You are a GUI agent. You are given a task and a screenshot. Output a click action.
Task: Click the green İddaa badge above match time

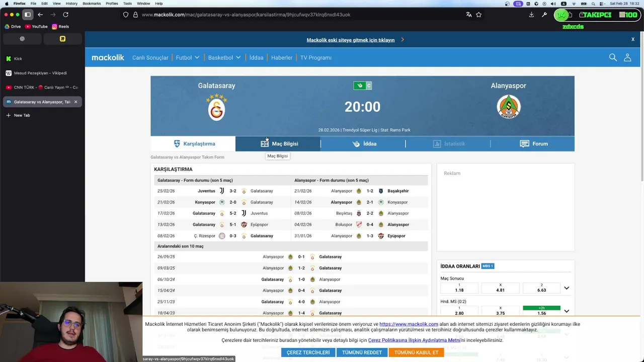pos(359,85)
